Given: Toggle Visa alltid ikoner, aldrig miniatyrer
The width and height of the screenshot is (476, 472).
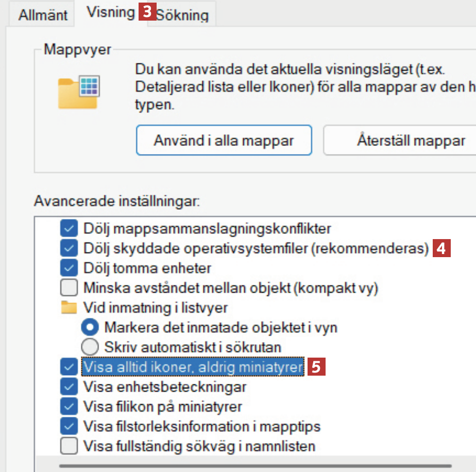Looking at the screenshot, I should tap(69, 367).
